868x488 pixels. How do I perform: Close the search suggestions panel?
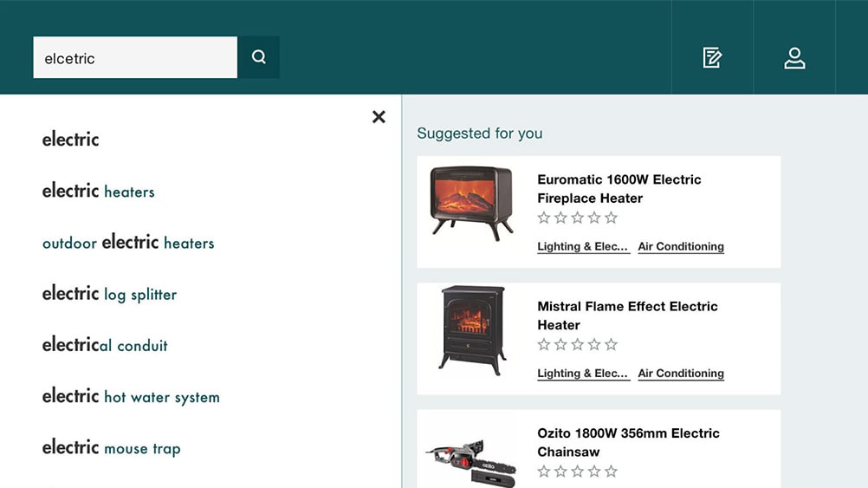pos(379,117)
